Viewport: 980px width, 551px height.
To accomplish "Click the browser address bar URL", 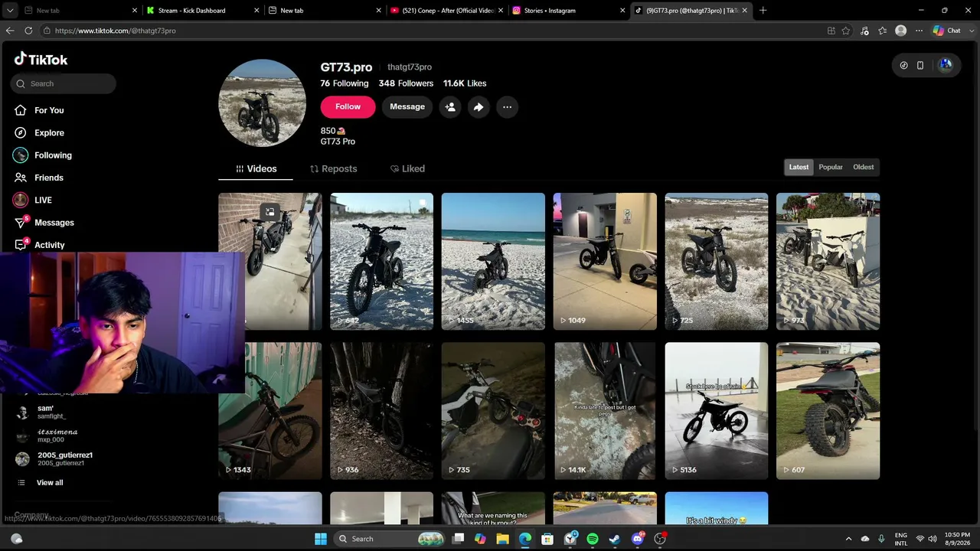I will [116, 31].
